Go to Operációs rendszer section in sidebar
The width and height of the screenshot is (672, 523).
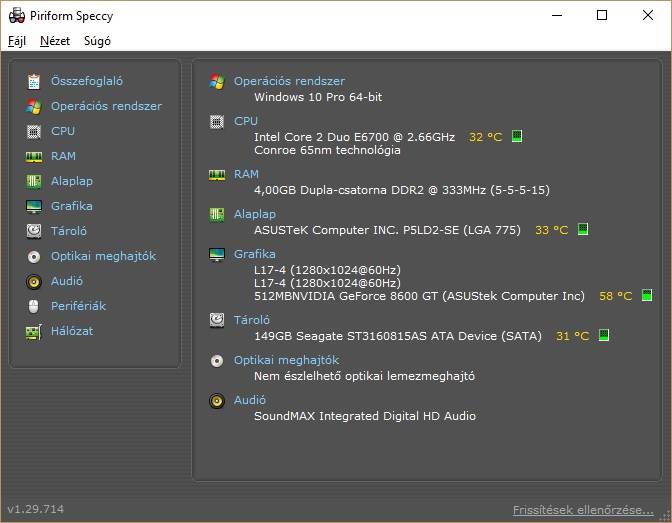[106, 106]
